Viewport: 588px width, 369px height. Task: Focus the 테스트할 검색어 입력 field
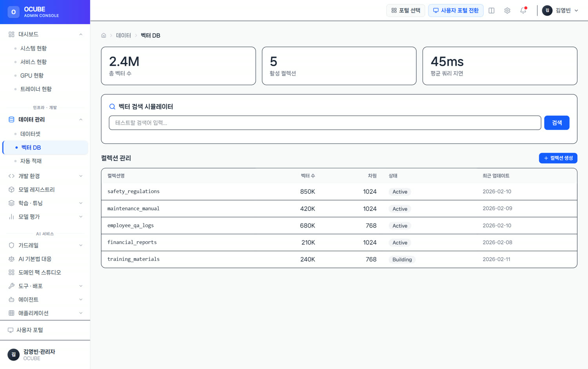tap(325, 123)
